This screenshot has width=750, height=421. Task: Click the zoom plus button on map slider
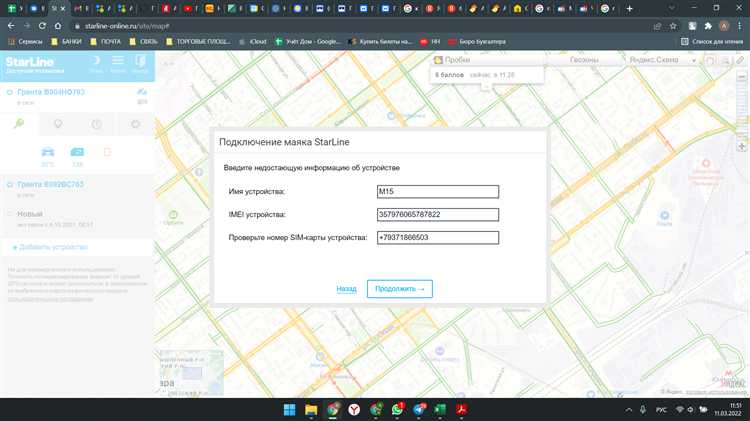click(x=742, y=147)
